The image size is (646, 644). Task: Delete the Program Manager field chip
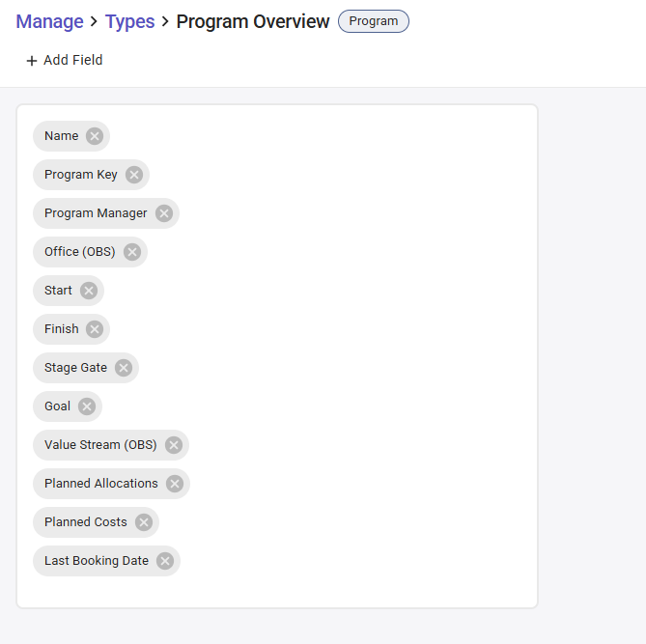(164, 213)
